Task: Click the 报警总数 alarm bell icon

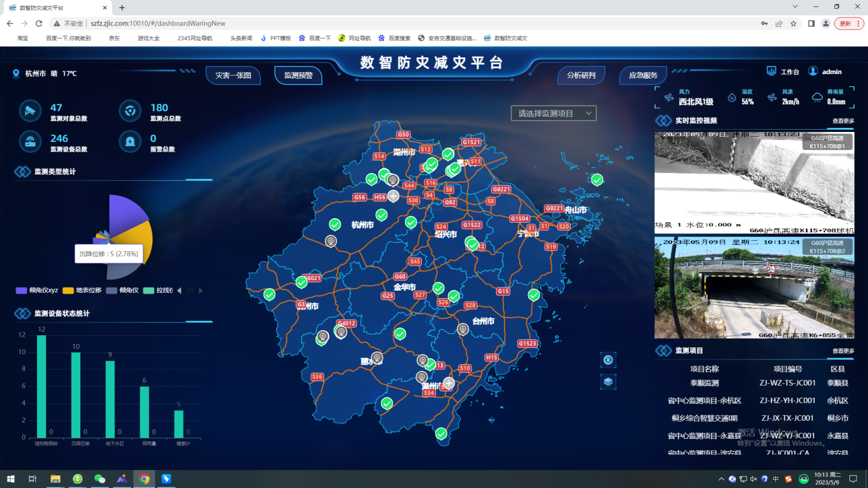Action: [130, 141]
